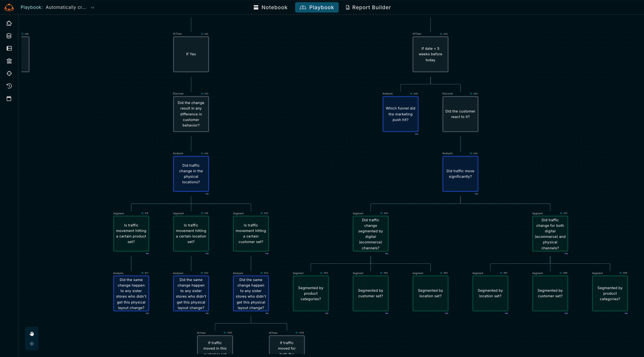Open the bank building sidebar icon
Screen dimensions: 644x357
(9, 61)
